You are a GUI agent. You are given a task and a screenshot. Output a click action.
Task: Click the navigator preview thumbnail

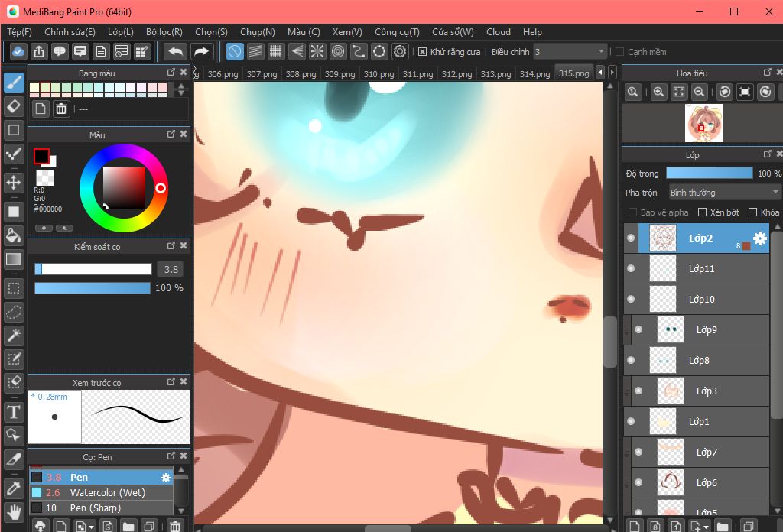(704, 123)
